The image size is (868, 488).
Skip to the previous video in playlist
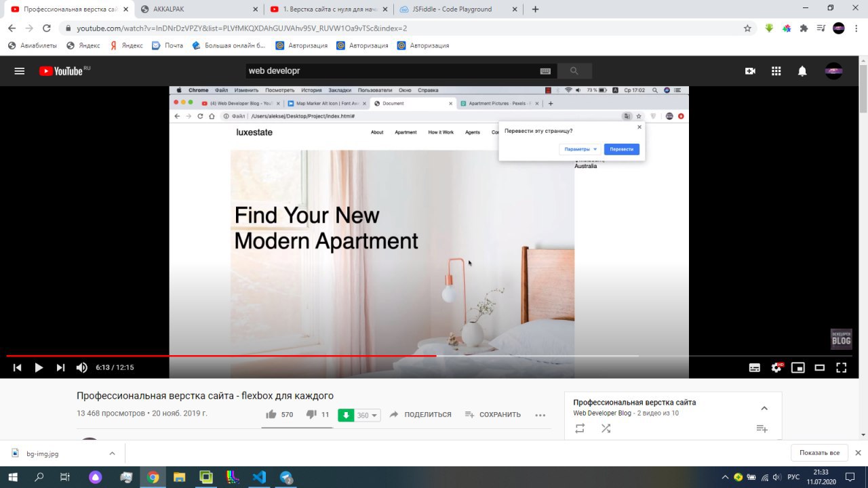[x=18, y=367]
